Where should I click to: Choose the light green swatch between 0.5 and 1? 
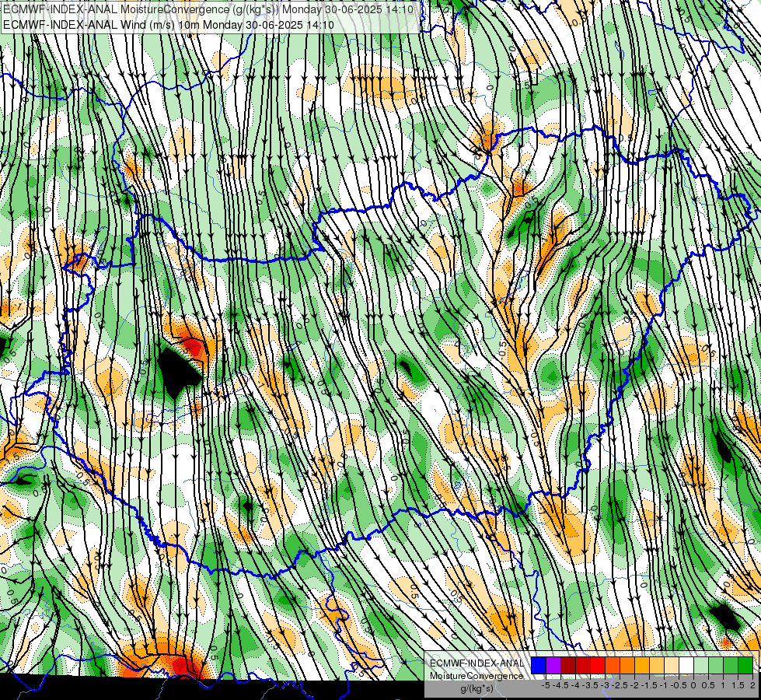pyautogui.click(x=717, y=665)
